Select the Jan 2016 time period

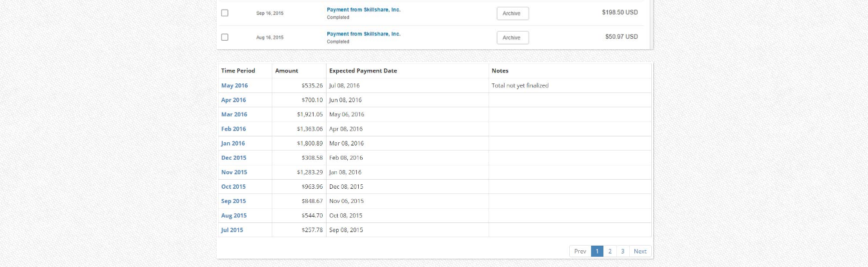[x=233, y=144]
